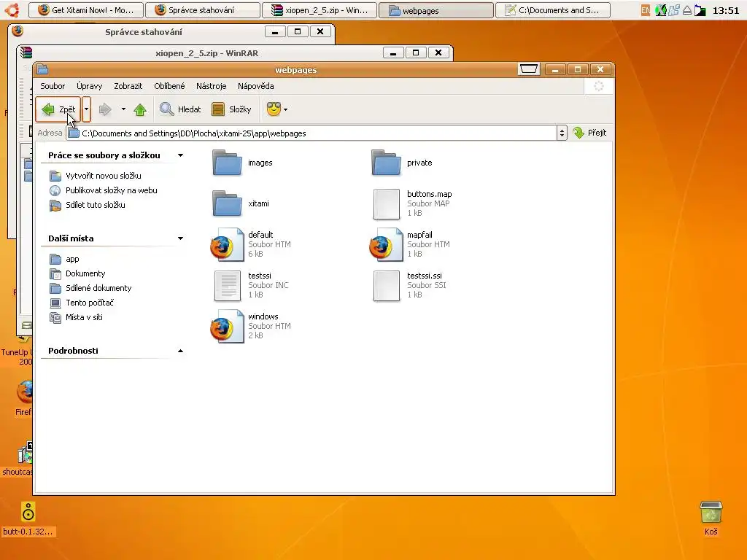This screenshot has height=560, width=747.
Task: Select the testssi.ssi file icon
Action: (x=387, y=286)
